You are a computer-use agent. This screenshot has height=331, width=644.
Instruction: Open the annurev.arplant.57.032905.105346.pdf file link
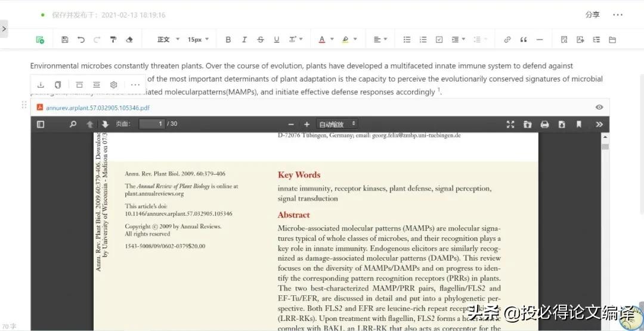click(98, 107)
